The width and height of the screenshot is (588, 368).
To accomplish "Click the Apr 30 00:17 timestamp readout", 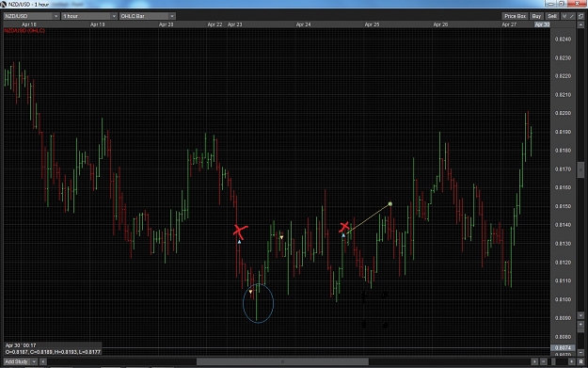I will pos(21,345).
